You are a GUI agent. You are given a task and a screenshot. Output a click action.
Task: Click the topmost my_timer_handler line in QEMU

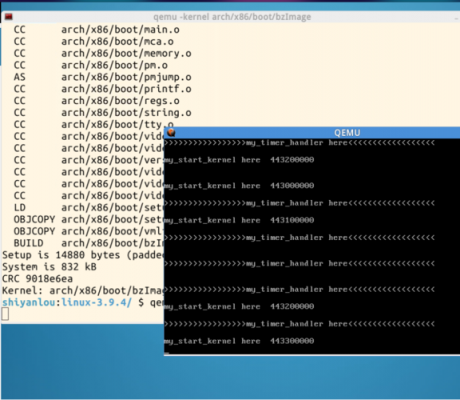click(299, 143)
